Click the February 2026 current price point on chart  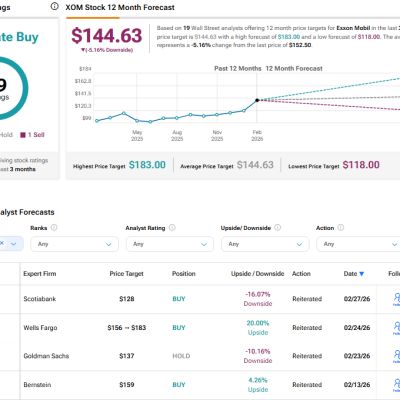point(257,100)
